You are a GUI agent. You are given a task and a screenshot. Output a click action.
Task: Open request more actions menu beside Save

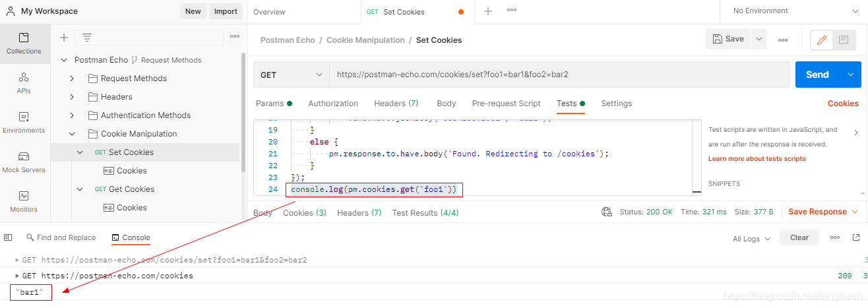pos(783,40)
